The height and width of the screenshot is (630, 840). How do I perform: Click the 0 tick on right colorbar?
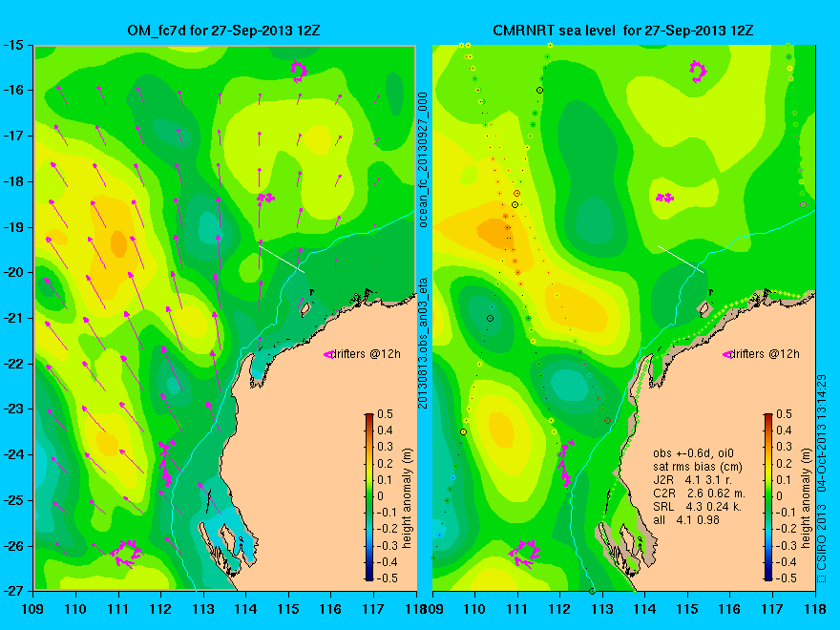click(x=779, y=495)
